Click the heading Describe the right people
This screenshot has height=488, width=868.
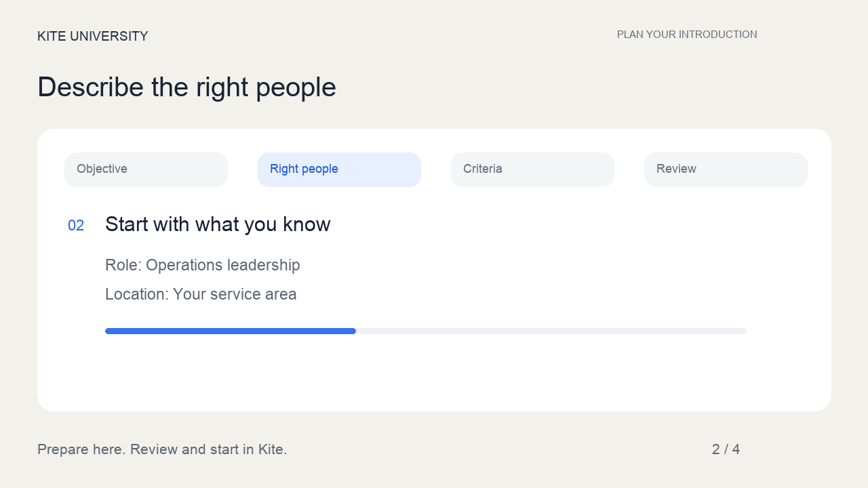click(186, 87)
